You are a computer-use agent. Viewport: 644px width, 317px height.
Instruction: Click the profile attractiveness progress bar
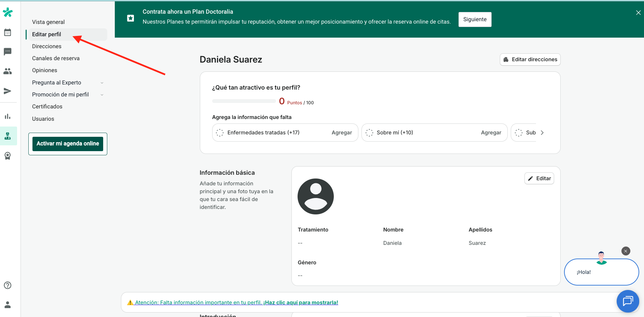click(x=244, y=101)
